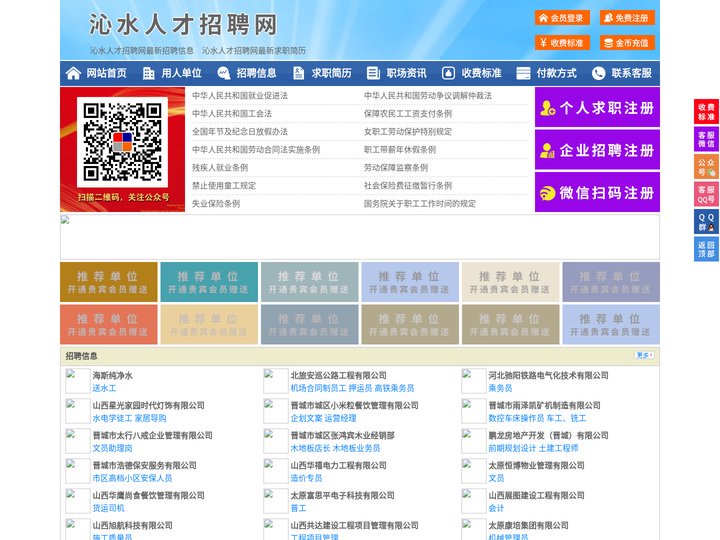Click 微信扫码注册 purple button
This screenshot has width=720, height=540.
pos(597,192)
